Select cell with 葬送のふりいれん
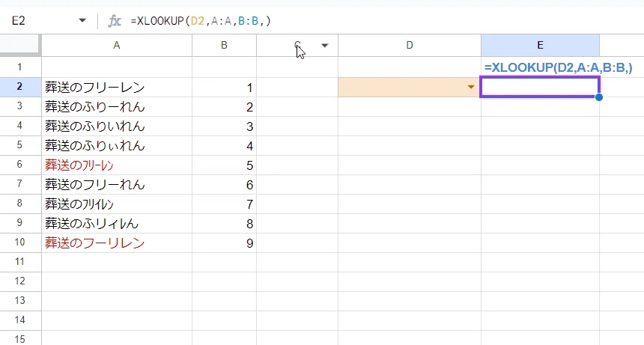This screenshot has width=644, height=345. point(117,126)
